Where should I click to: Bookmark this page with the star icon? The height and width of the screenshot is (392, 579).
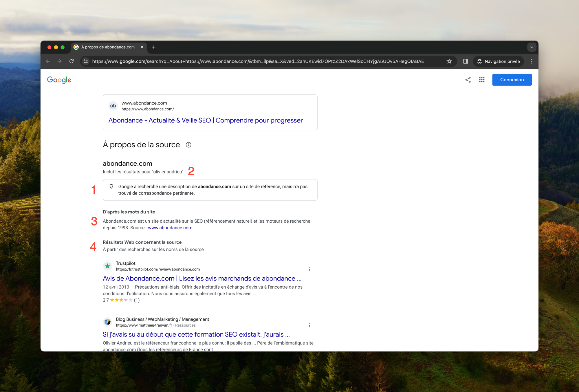(x=449, y=61)
